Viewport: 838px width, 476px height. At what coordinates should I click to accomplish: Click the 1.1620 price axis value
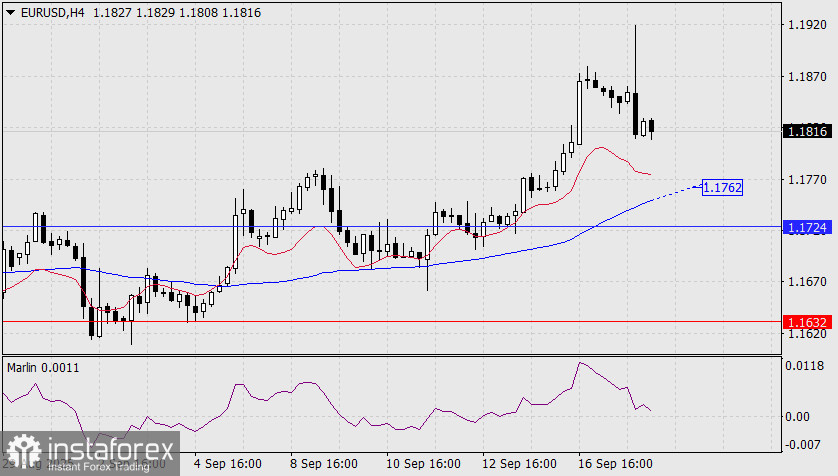[x=807, y=334]
